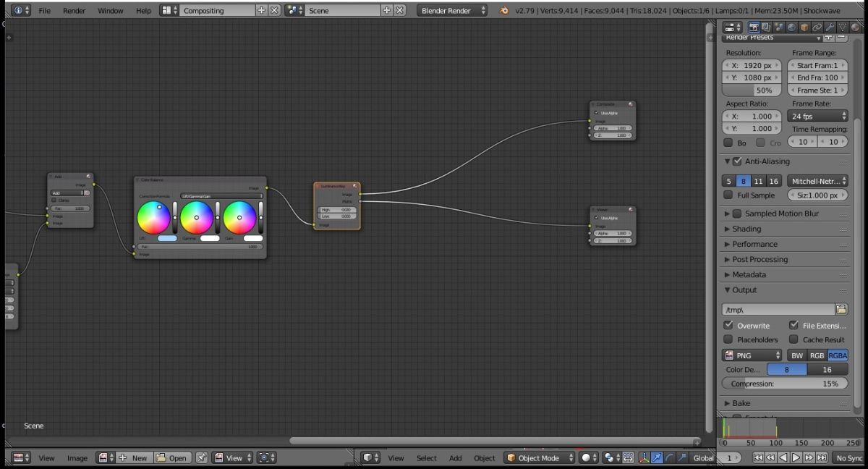868x469 pixels.
Task: Expand the Shading panel
Action: (x=746, y=229)
